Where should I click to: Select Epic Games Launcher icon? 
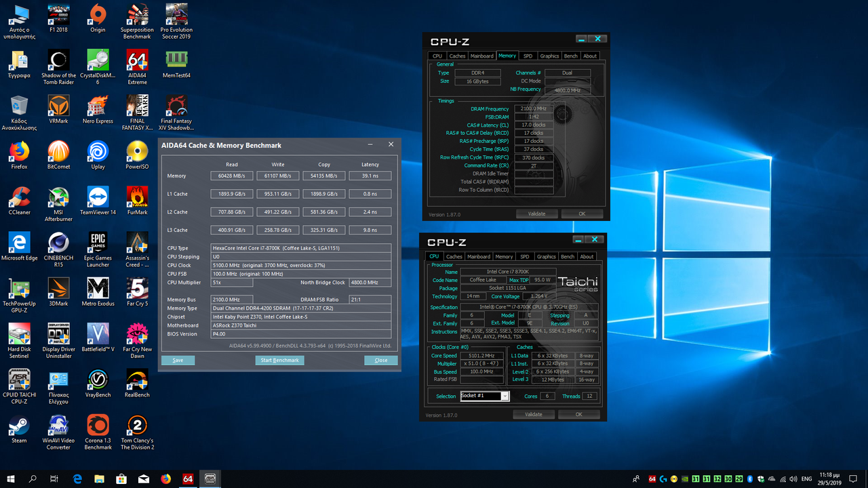tap(98, 249)
